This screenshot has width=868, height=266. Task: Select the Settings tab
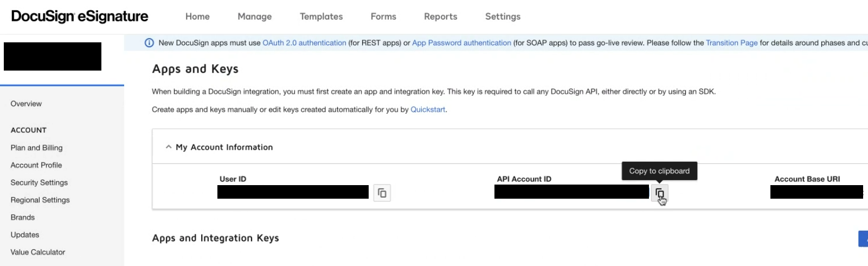coord(503,17)
